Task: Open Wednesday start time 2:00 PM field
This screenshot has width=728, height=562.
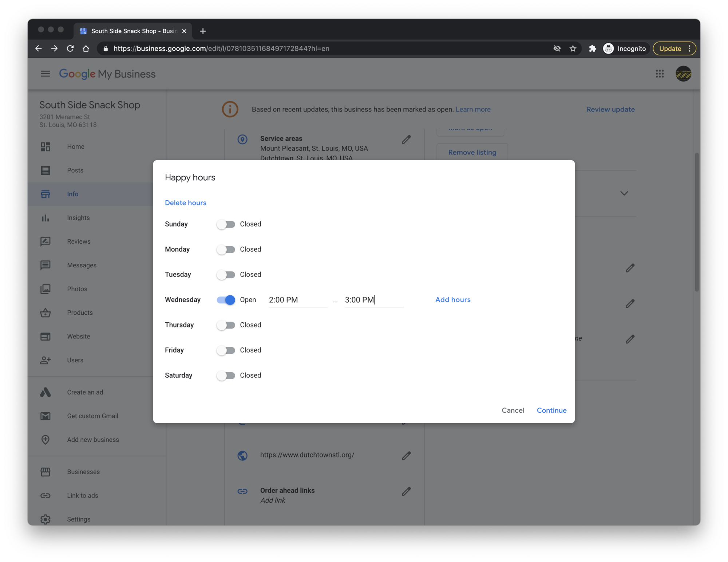Action: (x=298, y=300)
